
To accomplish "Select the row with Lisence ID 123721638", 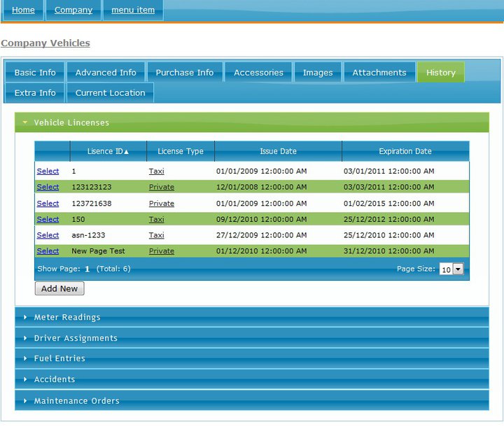I will click(x=48, y=203).
